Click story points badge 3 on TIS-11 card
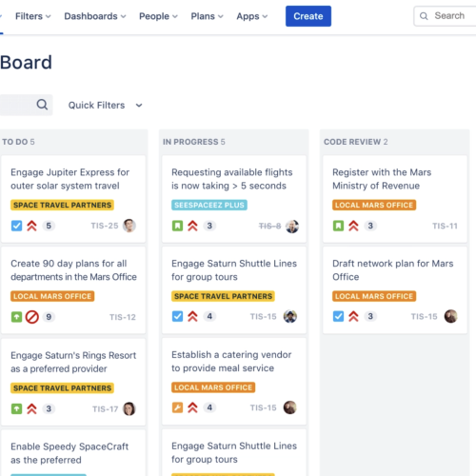This screenshot has height=476, width=476. [370, 226]
